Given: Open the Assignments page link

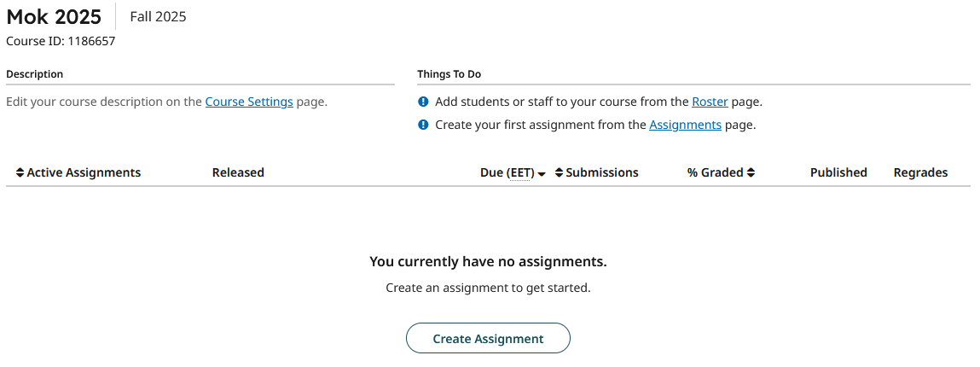Looking at the screenshot, I should coord(685,125).
